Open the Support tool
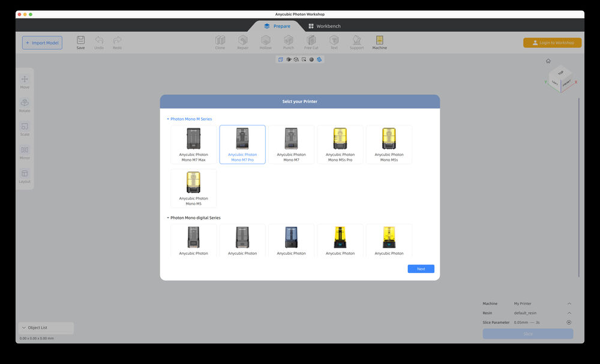This screenshot has width=600, height=364. click(356, 43)
